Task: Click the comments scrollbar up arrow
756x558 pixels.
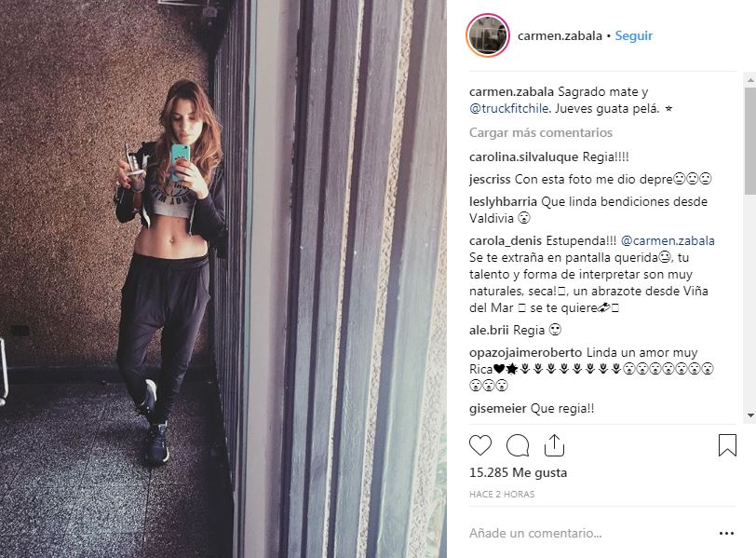Action: pos(750,80)
